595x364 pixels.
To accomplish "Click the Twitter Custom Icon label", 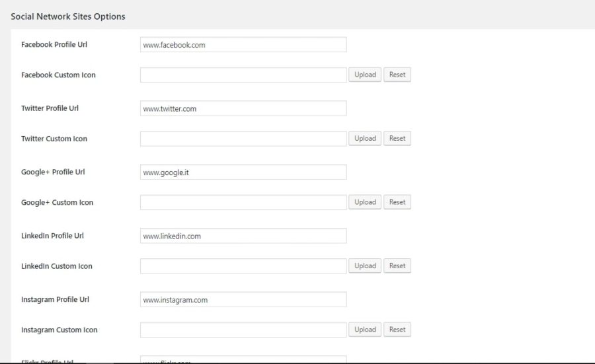I will (54, 138).
